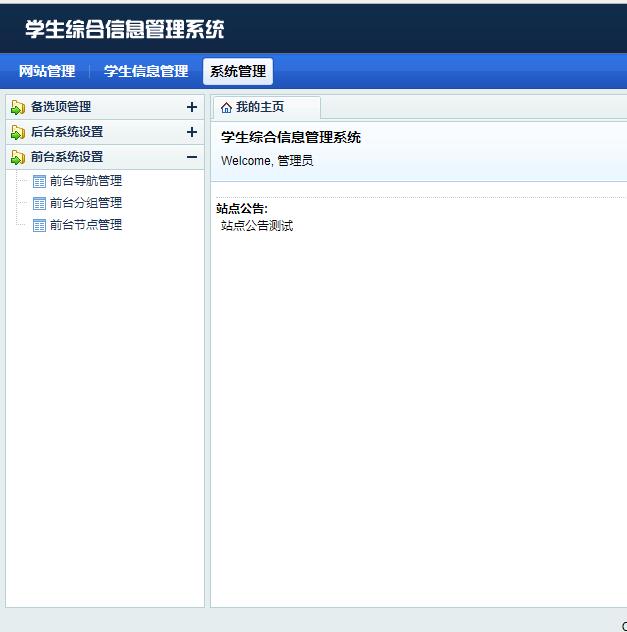This screenshot has height=632, width=627.
Task: Select the 我的主页 tab label
Action: pos(260,107)
